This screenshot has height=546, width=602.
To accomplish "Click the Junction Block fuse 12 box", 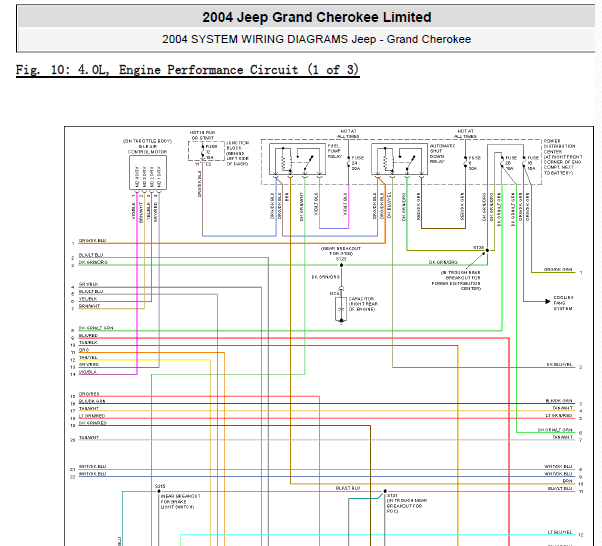I will coord(206,151).
